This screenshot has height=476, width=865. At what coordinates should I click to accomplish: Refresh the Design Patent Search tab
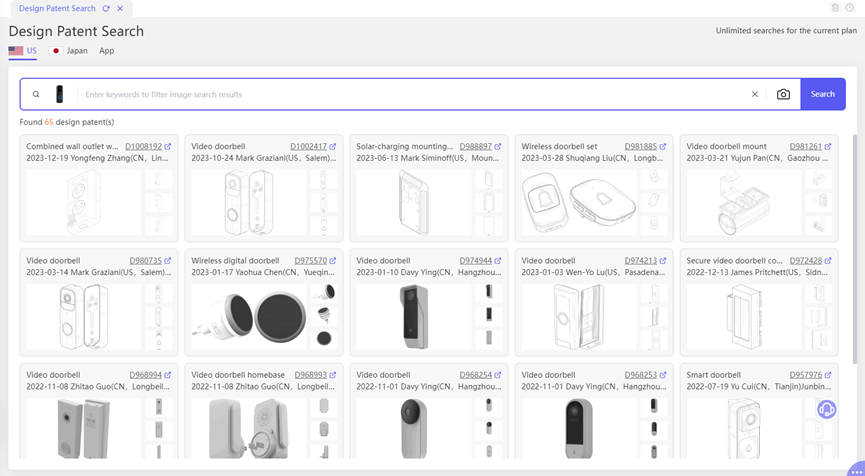106,8
